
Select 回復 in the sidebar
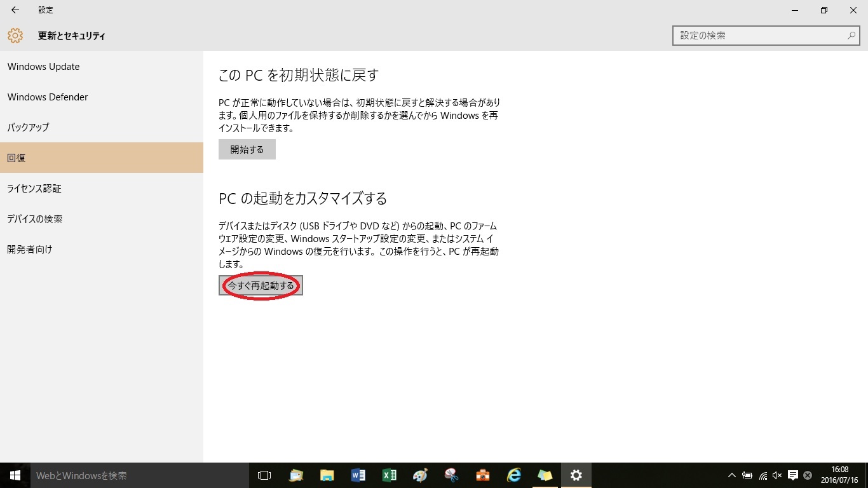(102, 158)
